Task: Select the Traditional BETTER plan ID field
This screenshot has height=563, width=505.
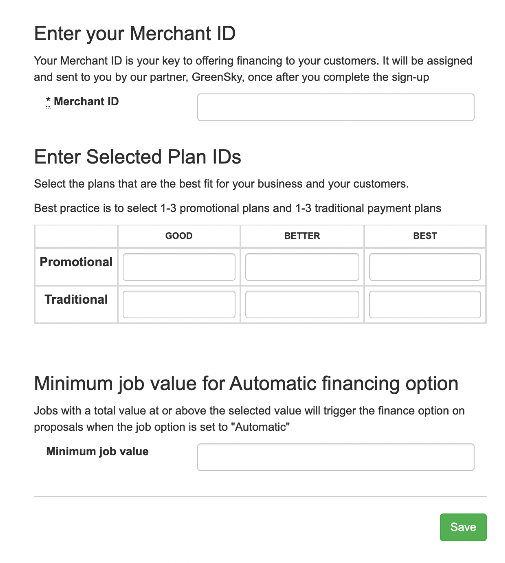Action: [302, 304]
